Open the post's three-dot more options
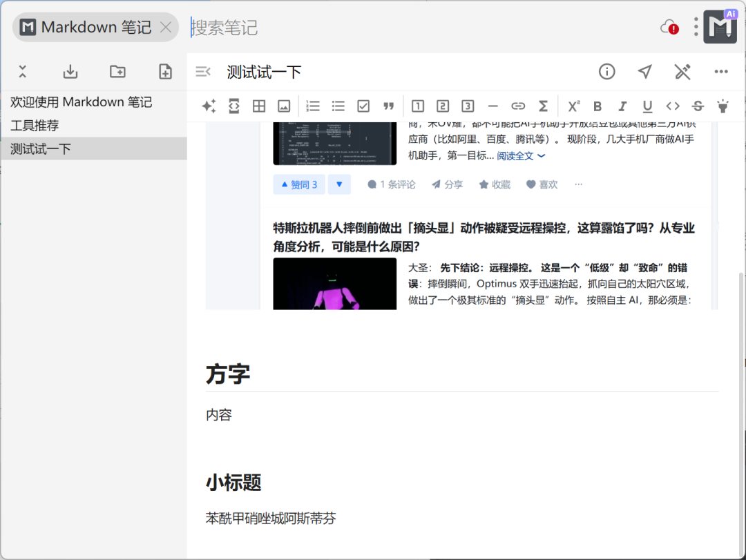Image resolution: width=746 pixels, height=560 pixels. (579, 184)
